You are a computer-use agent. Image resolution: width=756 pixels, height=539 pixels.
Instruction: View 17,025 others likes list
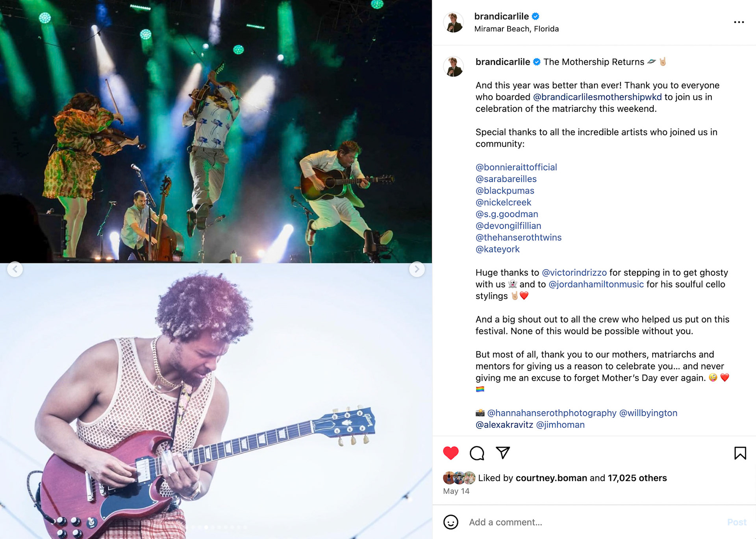(637, 478)
